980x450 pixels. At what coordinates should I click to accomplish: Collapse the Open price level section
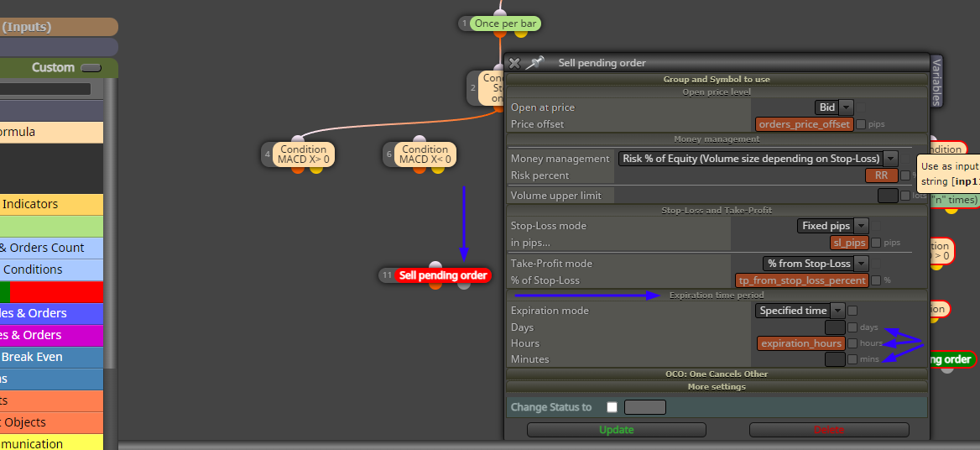(717, 92)
